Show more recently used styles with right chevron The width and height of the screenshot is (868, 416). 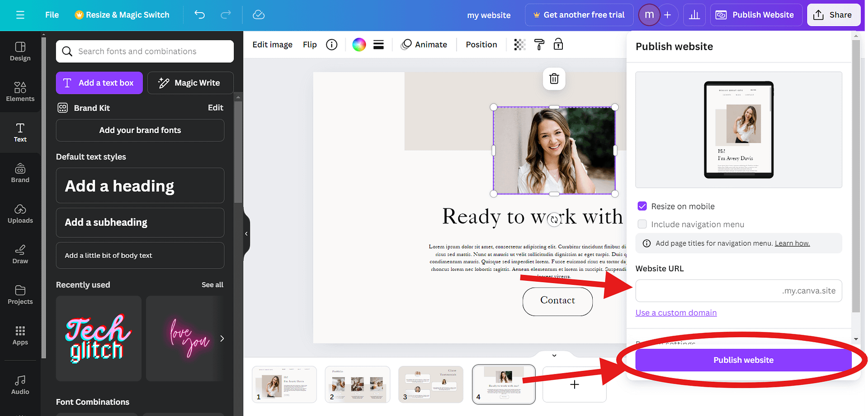click(222, 338)
